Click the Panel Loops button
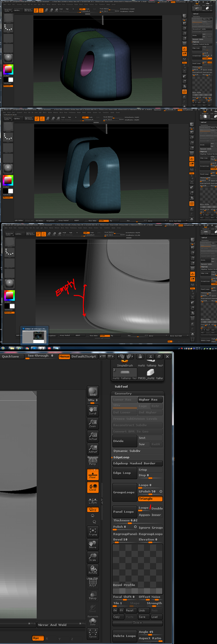 pos(125,512)
